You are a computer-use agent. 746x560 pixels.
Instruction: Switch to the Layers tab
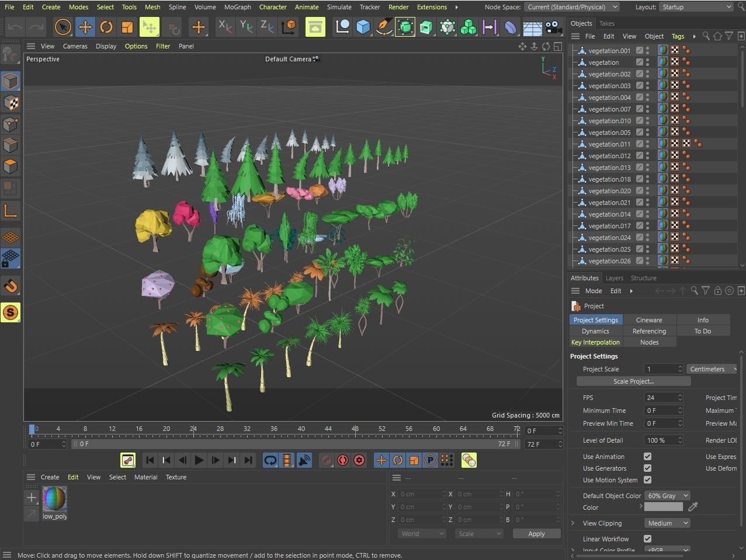[x=615, y=278]
